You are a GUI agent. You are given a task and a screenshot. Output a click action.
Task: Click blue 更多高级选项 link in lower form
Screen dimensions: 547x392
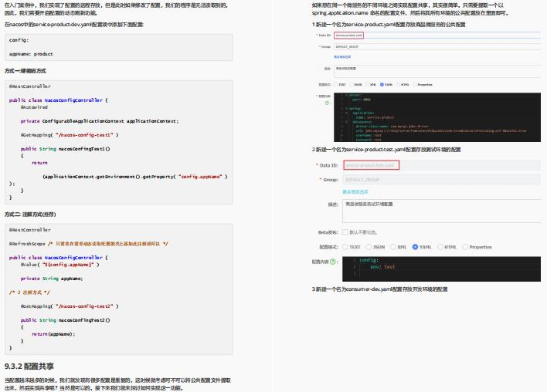[355, 192]
